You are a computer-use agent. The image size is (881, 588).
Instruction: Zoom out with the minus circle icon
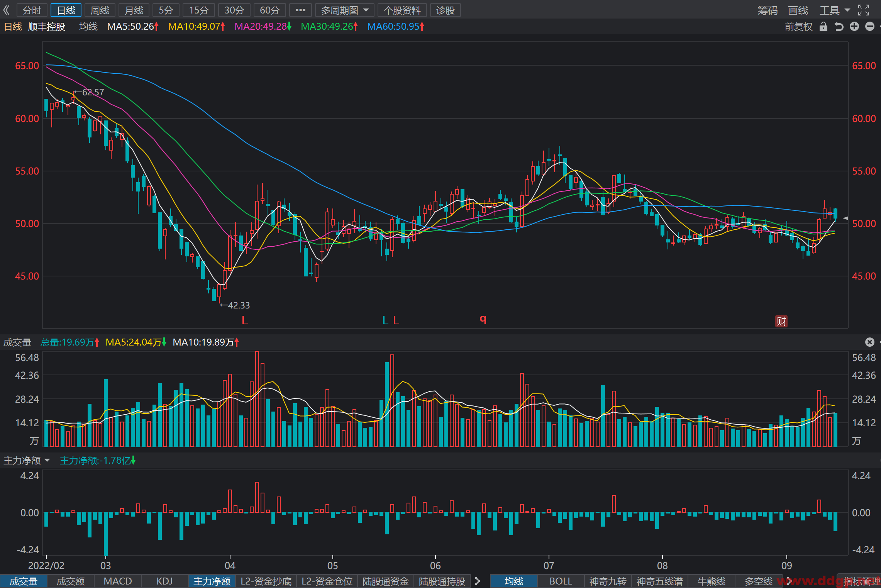click(x=870, y=26)
